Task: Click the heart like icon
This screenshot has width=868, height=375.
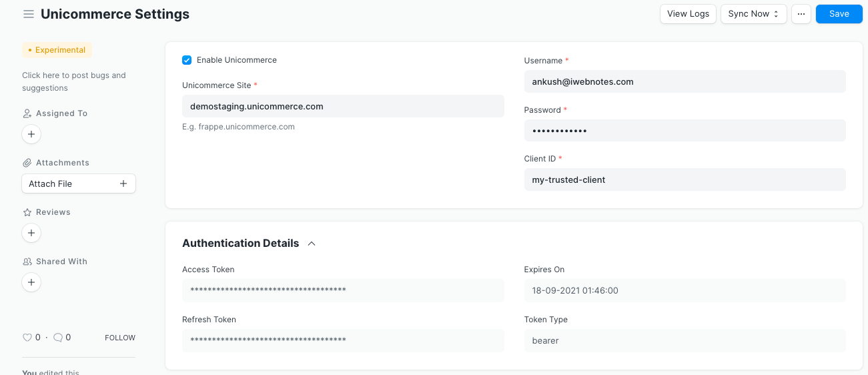Action: 27,338
